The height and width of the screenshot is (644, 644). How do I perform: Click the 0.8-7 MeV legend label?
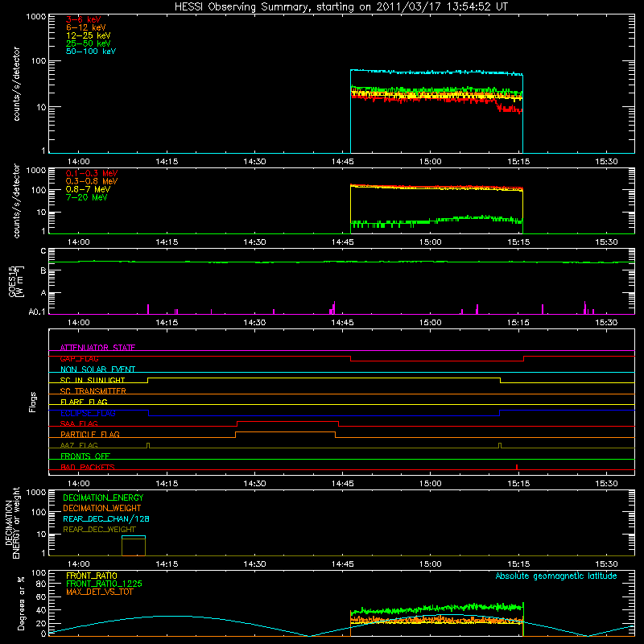pos(88,189)
